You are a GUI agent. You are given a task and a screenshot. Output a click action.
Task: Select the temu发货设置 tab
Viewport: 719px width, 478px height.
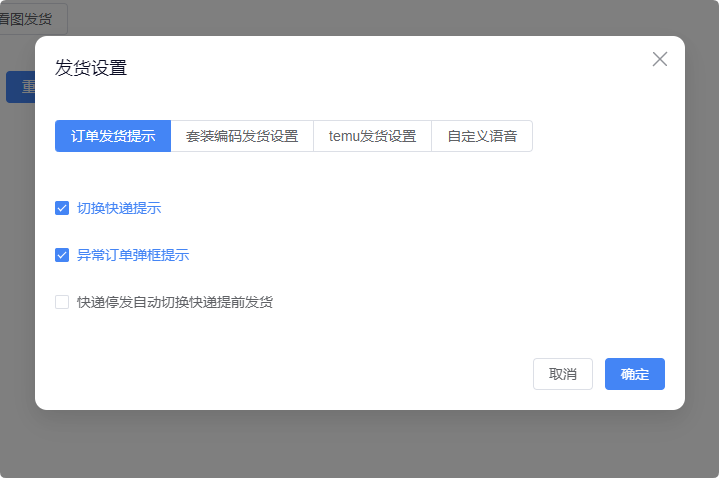coord(372,136)
